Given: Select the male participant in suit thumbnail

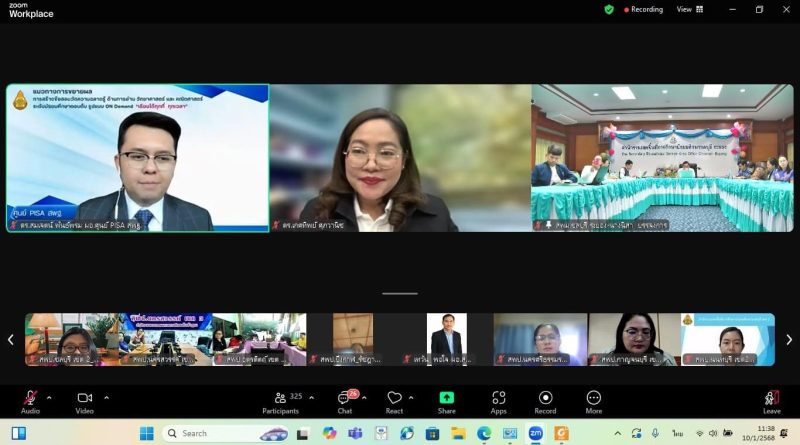Looking at the screenshot, I should pos(447,339).
